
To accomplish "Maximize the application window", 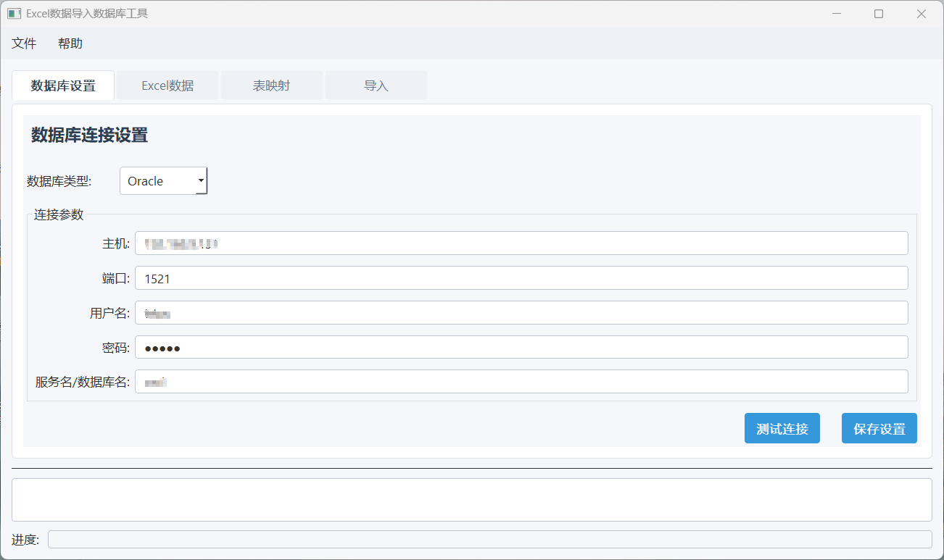I will coord(879,14).
